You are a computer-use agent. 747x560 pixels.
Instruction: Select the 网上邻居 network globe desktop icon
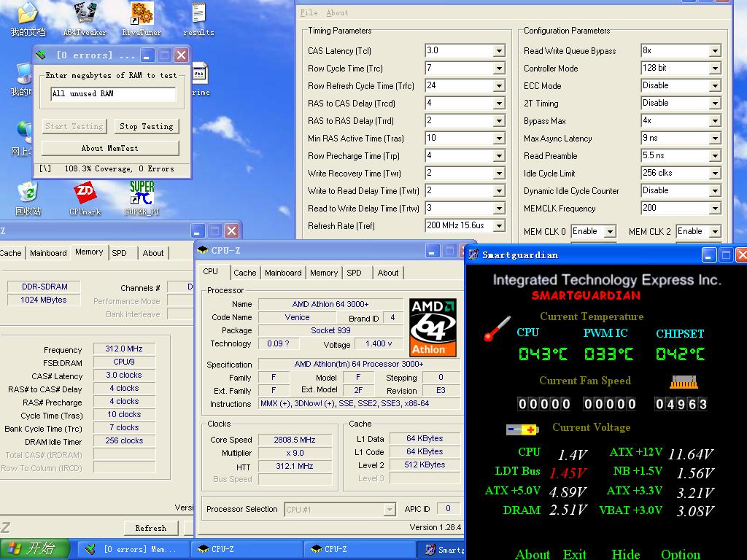[x=24, y=133]
